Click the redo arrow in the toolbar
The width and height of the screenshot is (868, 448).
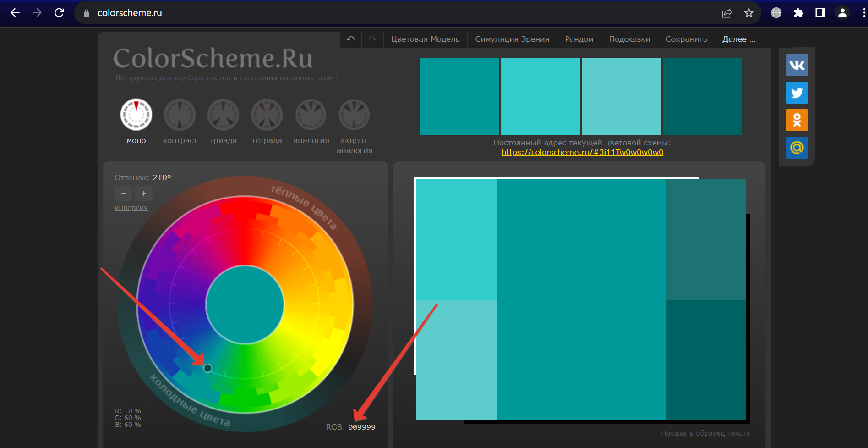point(372,39)
